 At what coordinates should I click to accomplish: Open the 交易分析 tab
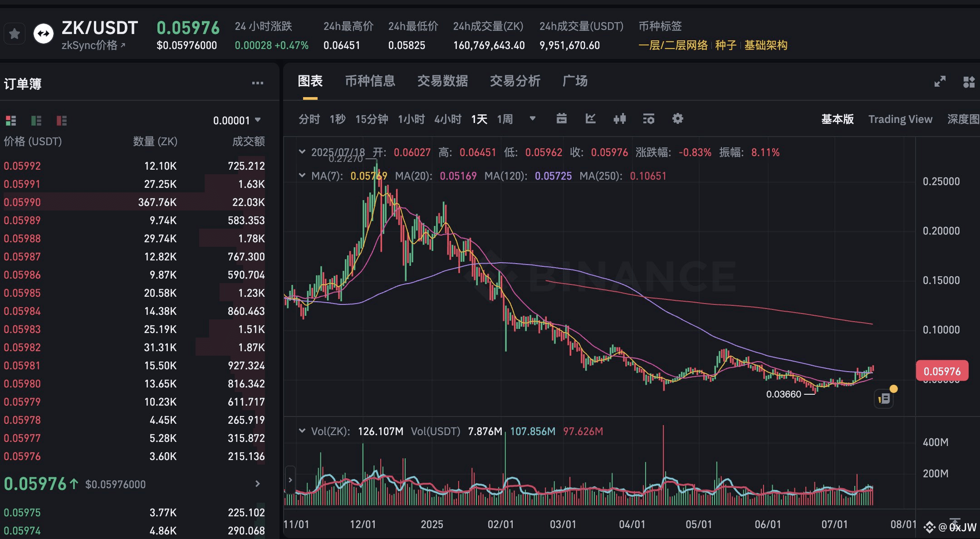515,81
